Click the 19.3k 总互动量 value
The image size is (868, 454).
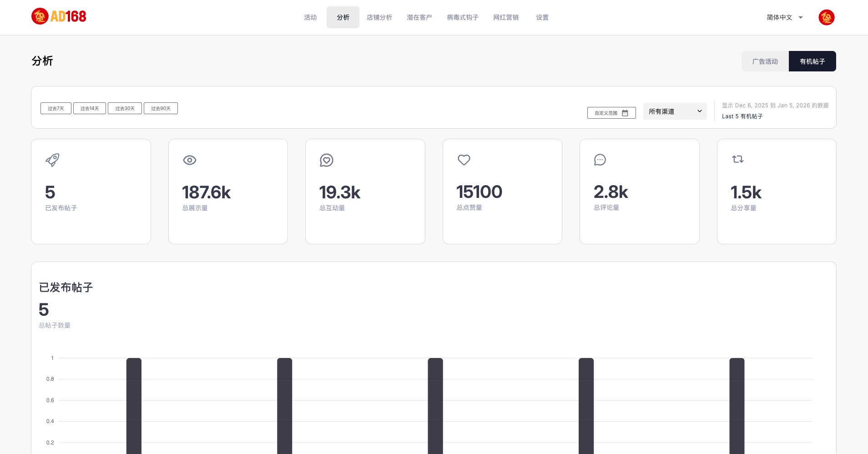(x=340, y=192)
